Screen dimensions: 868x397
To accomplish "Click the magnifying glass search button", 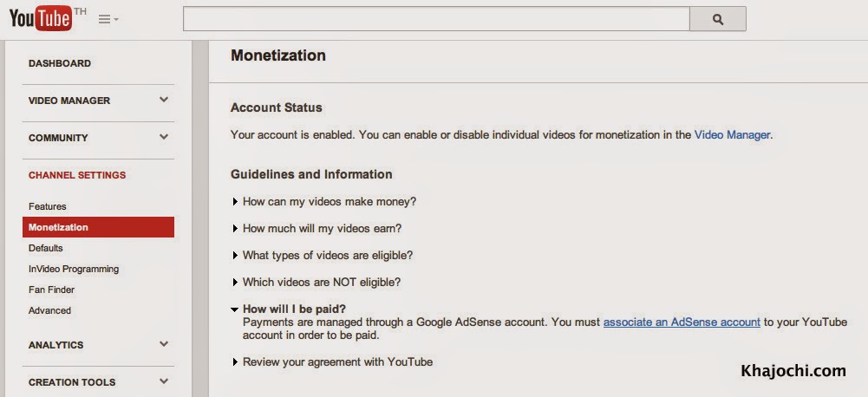I will click(x=717, y=19).
